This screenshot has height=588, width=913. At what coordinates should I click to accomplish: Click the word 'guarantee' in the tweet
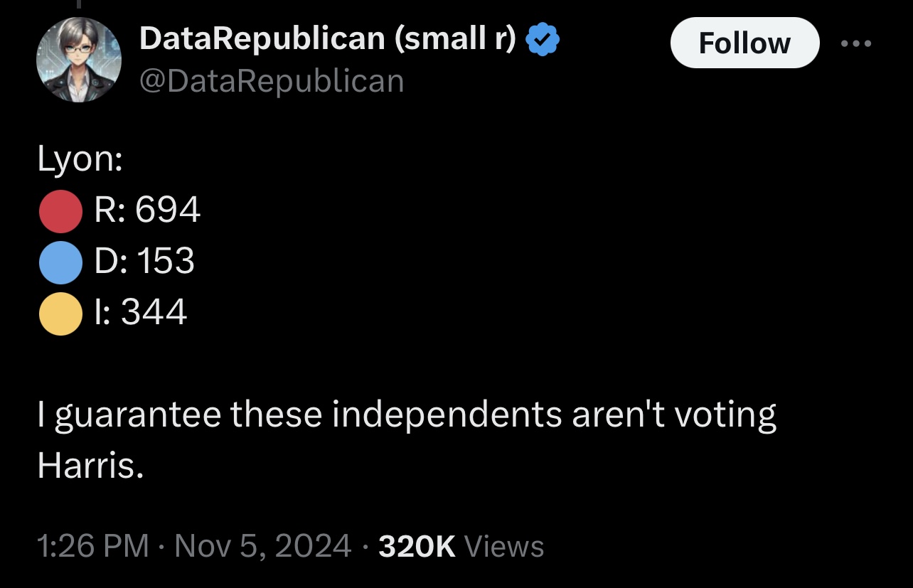(137, 415)
